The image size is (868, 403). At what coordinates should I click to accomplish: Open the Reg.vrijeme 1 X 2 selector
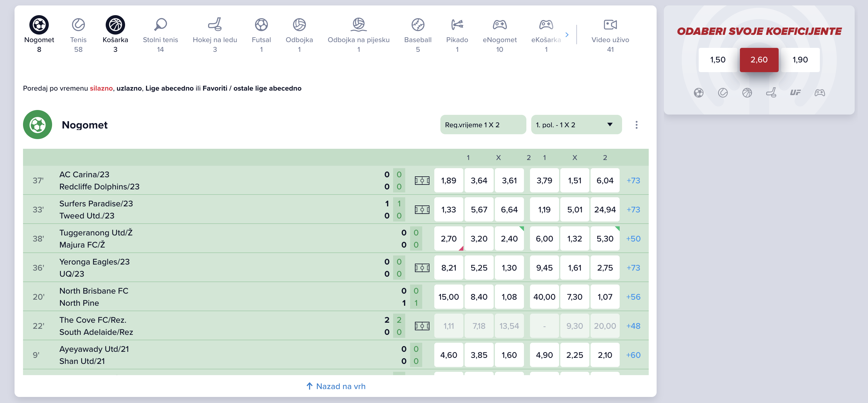point(483,125)
